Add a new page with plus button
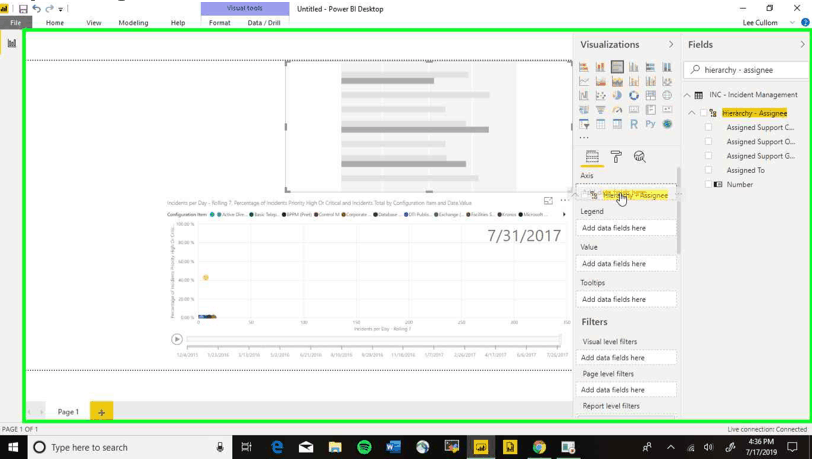Image resolution: width=814 pixels, height=461 pixels. [x=101, y=412]
